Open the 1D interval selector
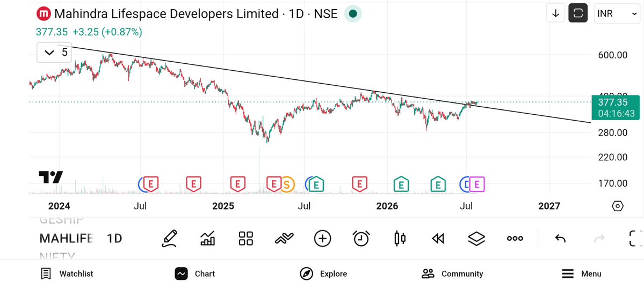Viewport: 644px width, 288px height. click(x=114, y=238)
